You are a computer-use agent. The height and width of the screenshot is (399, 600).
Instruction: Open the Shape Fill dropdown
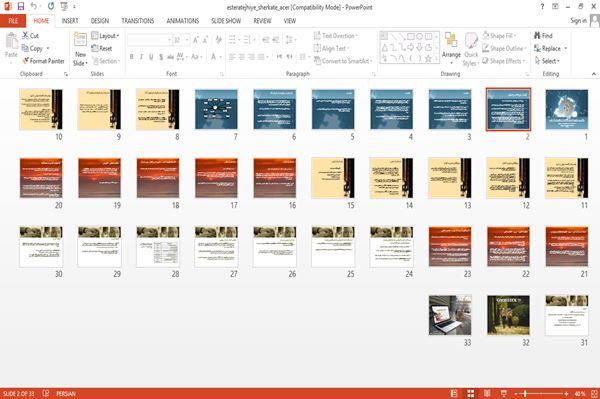(x=499, y=36)
